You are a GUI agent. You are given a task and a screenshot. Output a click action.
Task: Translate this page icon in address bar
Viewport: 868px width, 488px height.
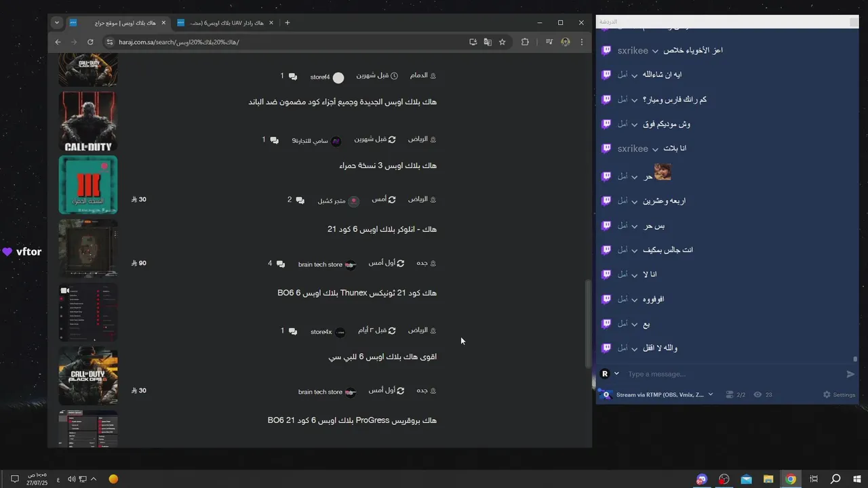(x=488, y=42)
